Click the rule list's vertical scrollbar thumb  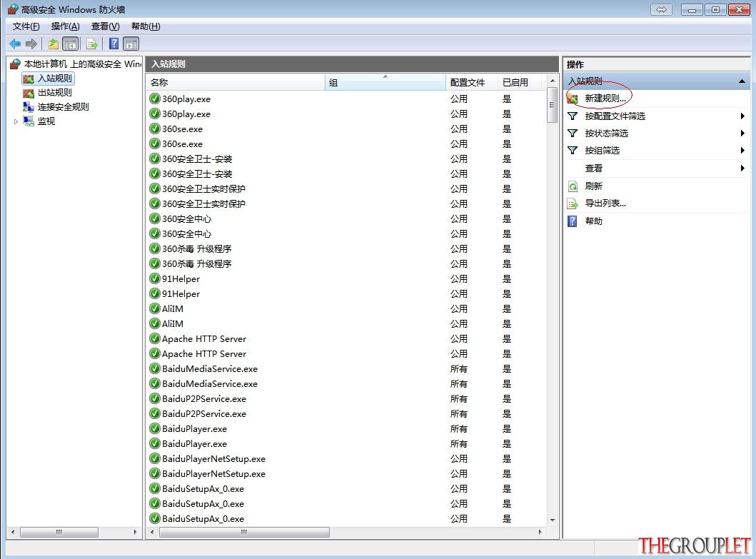[x=553, y=105]
